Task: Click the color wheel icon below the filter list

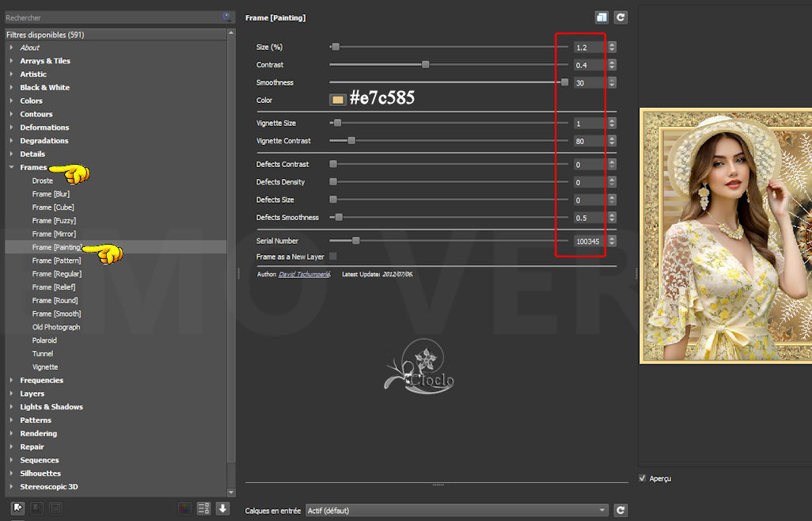Action: pyautogui.click(x=184, y=508)
